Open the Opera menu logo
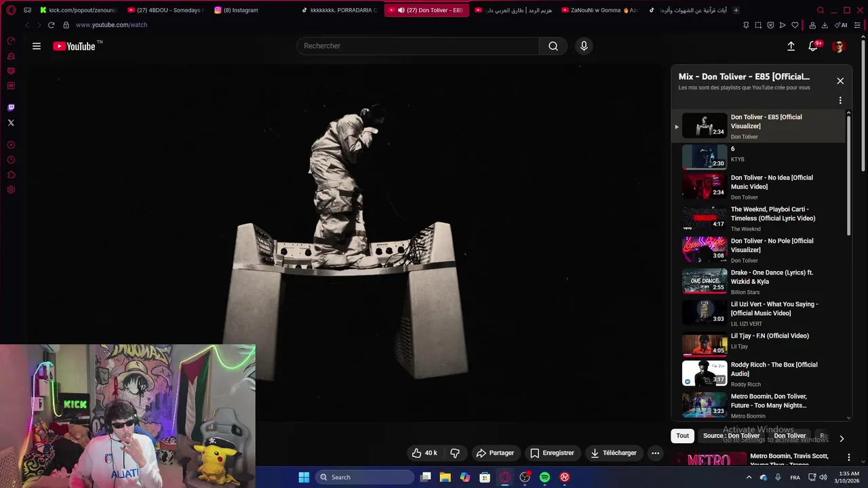The width and height of the screenshot is (868, 488). coord(11,10)
